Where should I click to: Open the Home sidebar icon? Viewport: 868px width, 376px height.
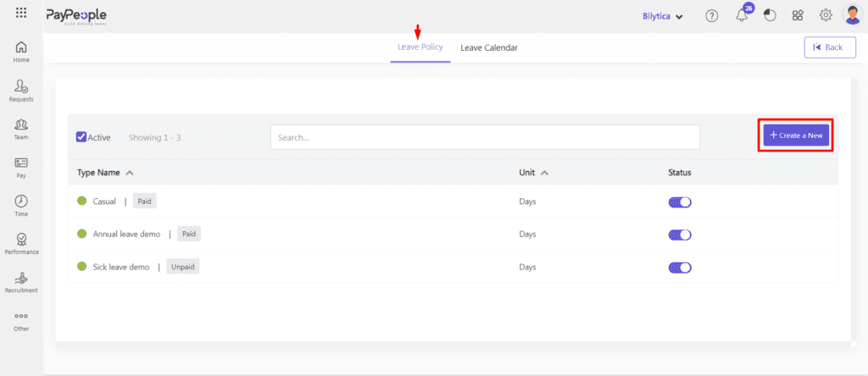[21, 47]
